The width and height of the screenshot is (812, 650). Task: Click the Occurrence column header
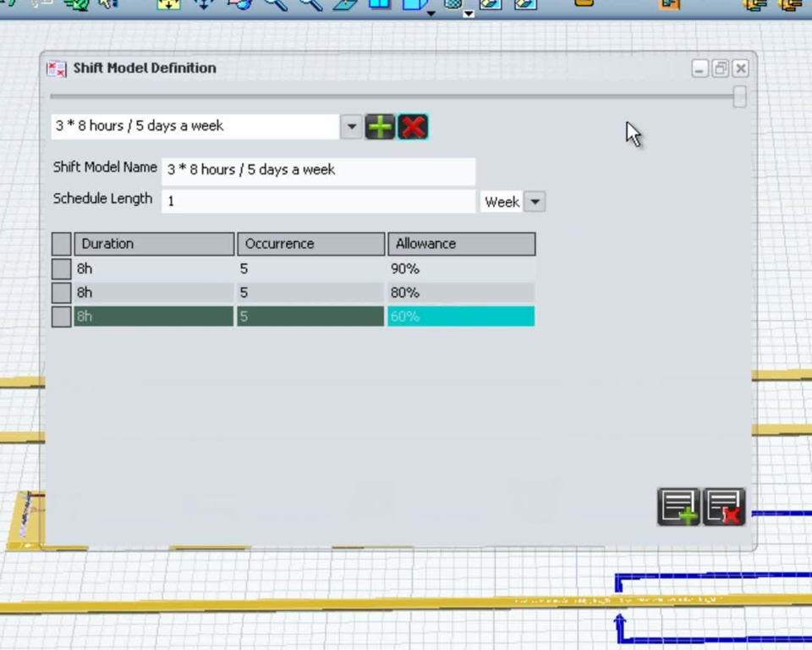[x=310, y=244]
